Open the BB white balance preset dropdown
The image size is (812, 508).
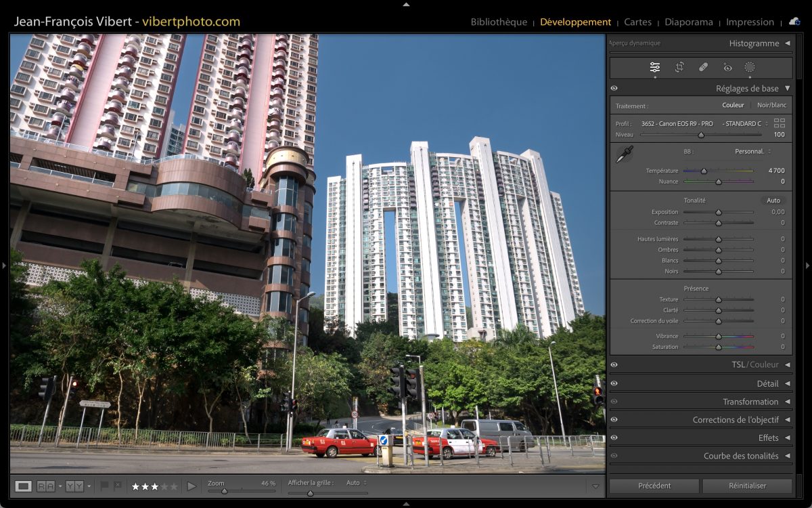coord(752,151)
